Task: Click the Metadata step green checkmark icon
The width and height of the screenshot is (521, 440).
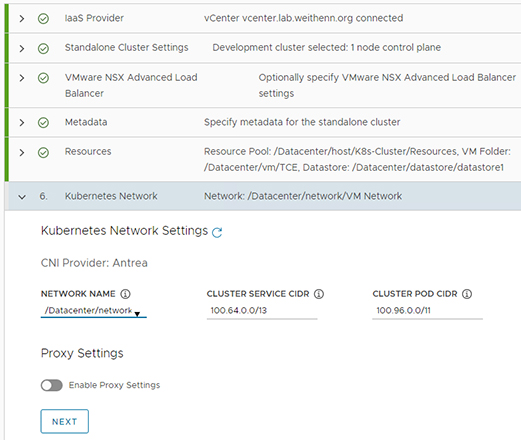Action: point(43,123)
